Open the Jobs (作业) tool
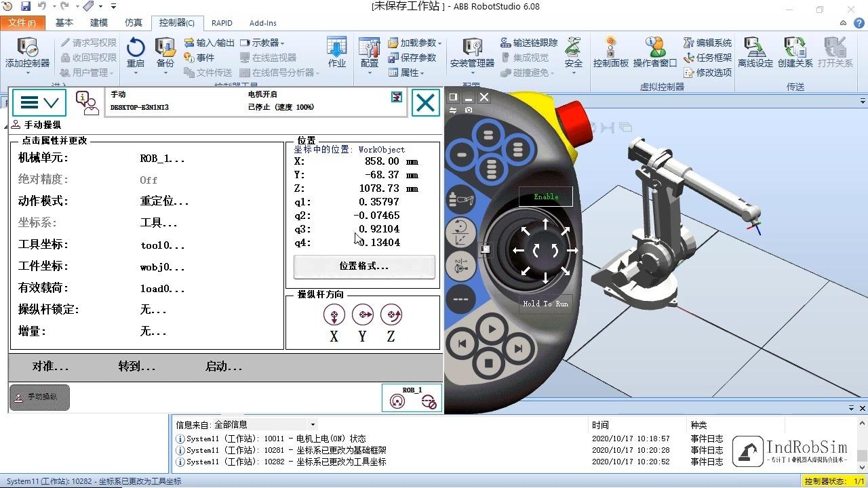 [x=336, y=54]
